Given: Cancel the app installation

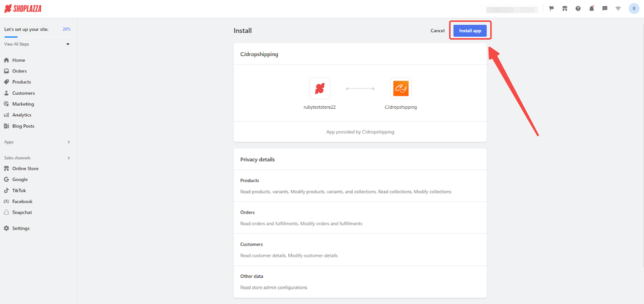Looking at the screenshot, I should (x=437, y=31).
